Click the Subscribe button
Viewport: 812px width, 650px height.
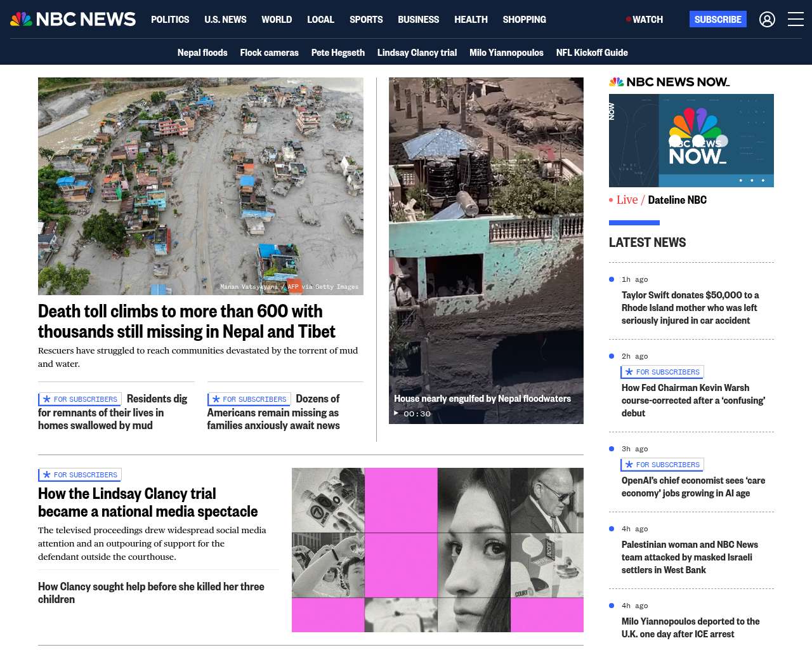point(718,19)
